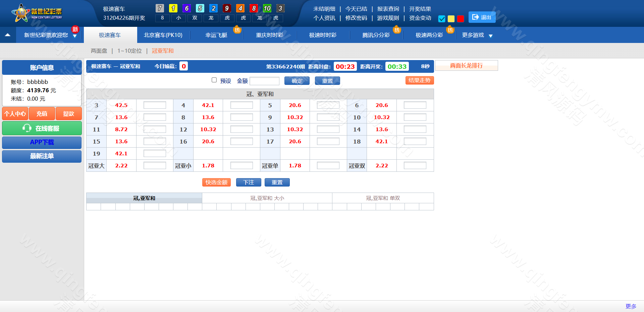Open 在线客服 online customer service
This screenshot has width=644, height=312.
tap(42, 128)
